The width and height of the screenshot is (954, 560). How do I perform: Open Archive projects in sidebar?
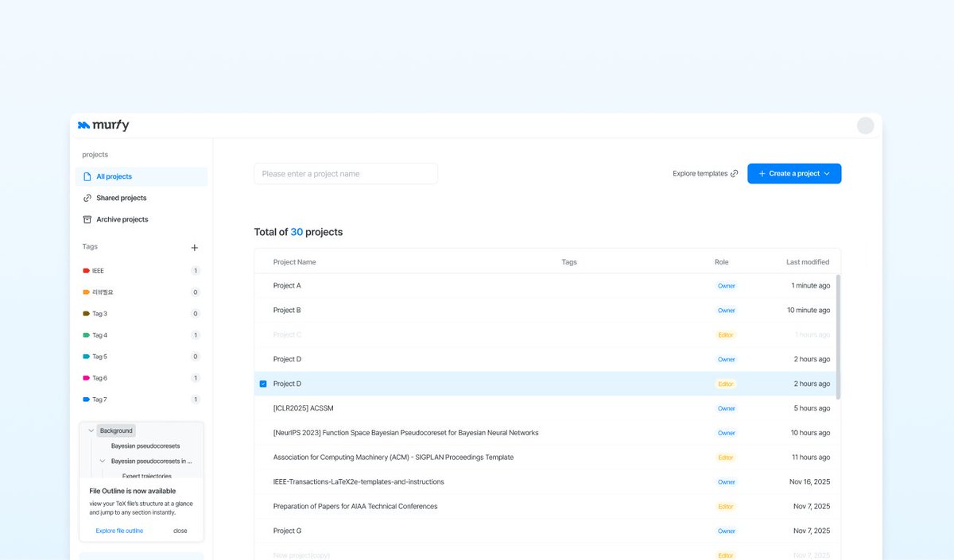(x=142, y=219)
